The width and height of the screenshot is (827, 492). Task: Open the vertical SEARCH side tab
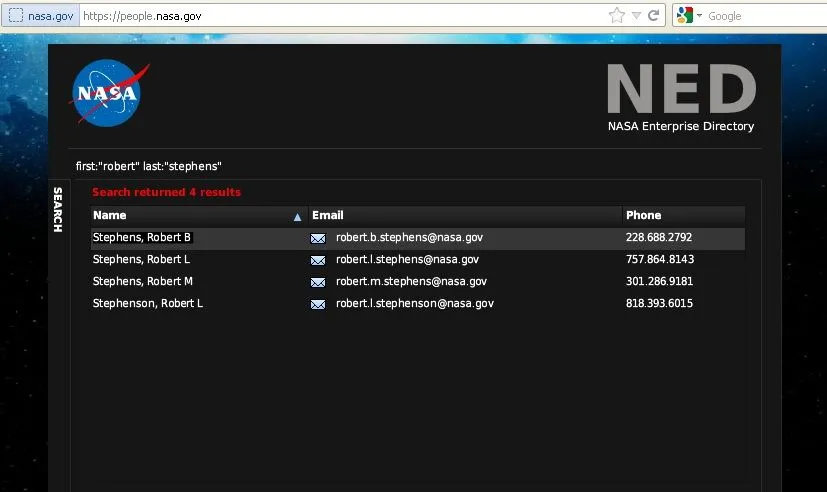(58, 210)
